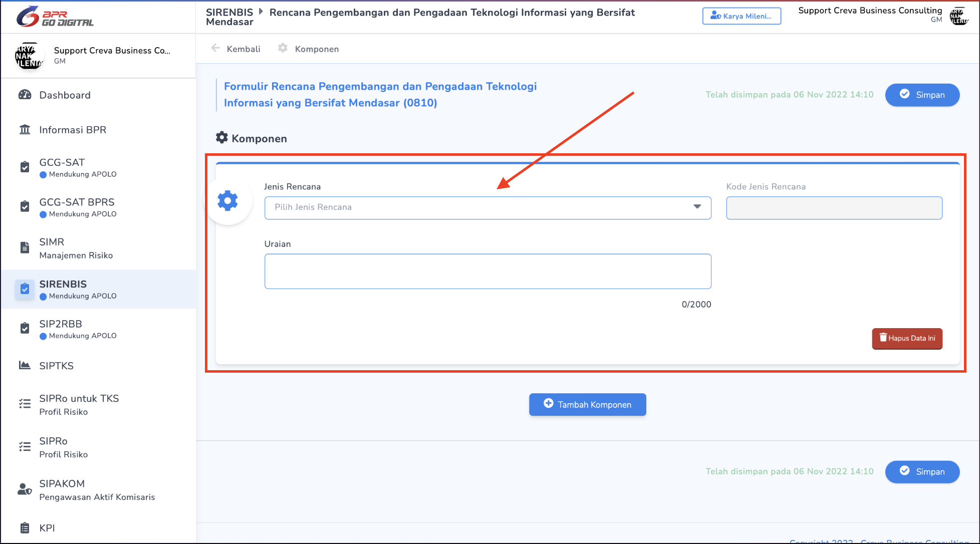980x544 pixels.
Task: Click the blue gear icon in component card
Action: [x=227, y=201]
